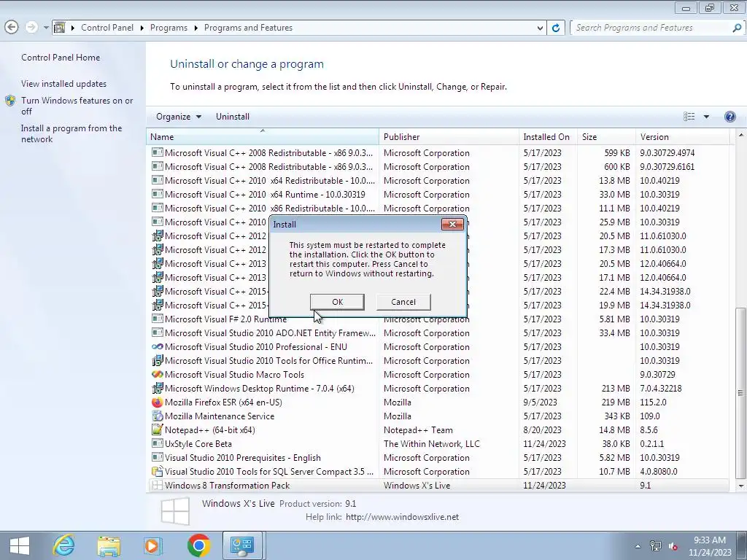Open the Organize menu
The width and height of the screenshot is (747, 560).
tap(178, 117)
